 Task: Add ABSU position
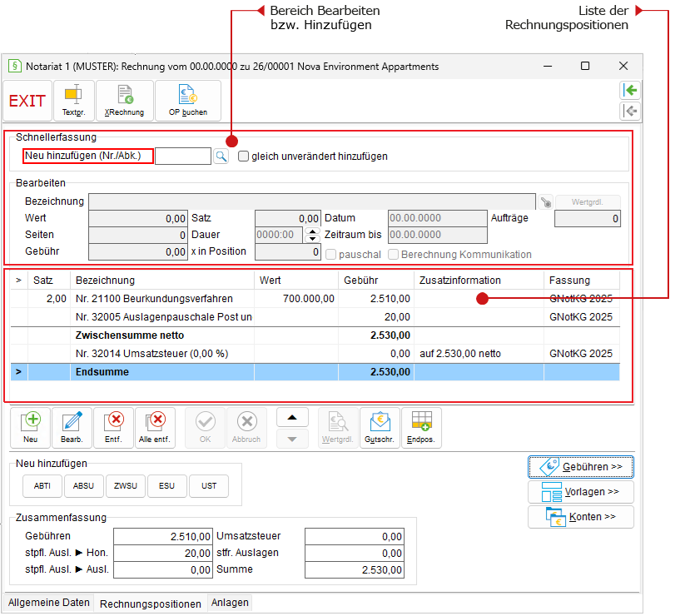click(x=83, y=486)
